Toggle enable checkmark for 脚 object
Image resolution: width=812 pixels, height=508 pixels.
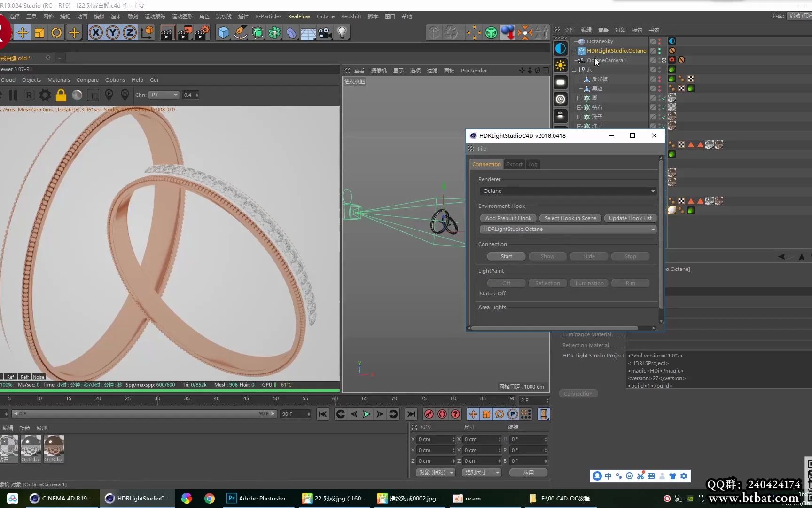pyautogui.click(x=664, y=98)
